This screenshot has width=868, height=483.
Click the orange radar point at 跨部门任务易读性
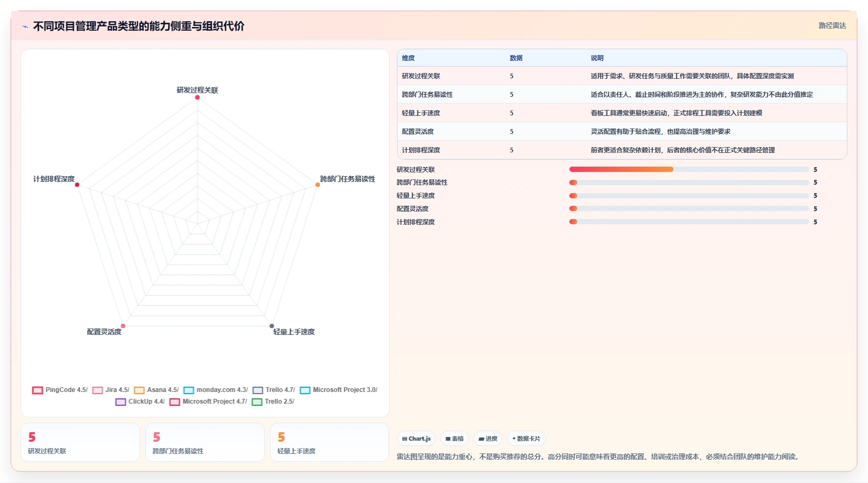click(318, 185)
